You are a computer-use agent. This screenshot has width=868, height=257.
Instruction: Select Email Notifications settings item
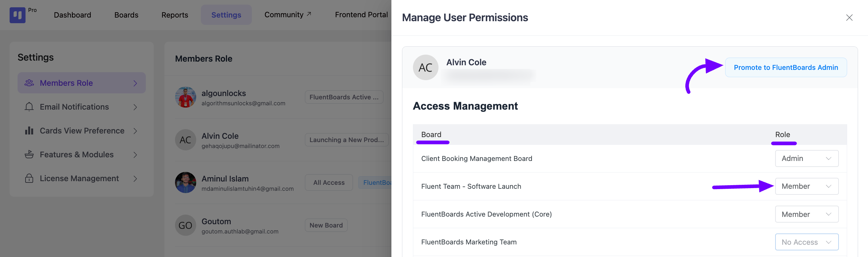[x=82, y=107]
